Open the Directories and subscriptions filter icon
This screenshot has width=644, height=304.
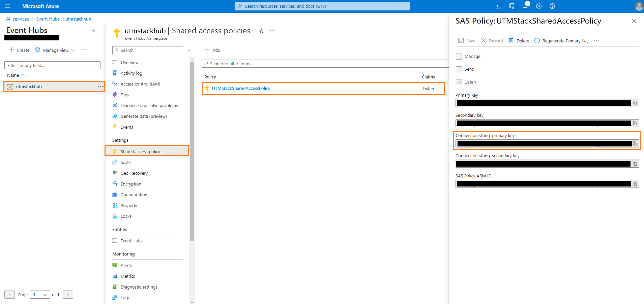(512, 6)
